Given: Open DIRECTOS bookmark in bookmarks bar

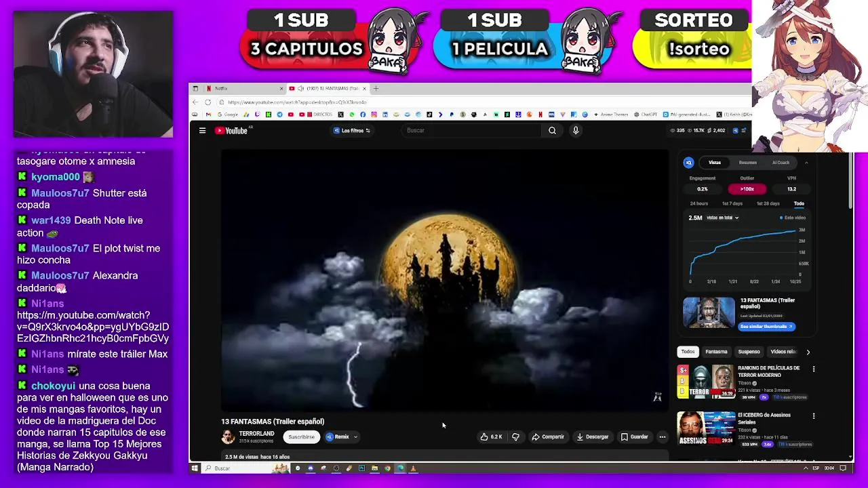Looking at the screenshot, I should pyautogui.click(x=319, y=115).
